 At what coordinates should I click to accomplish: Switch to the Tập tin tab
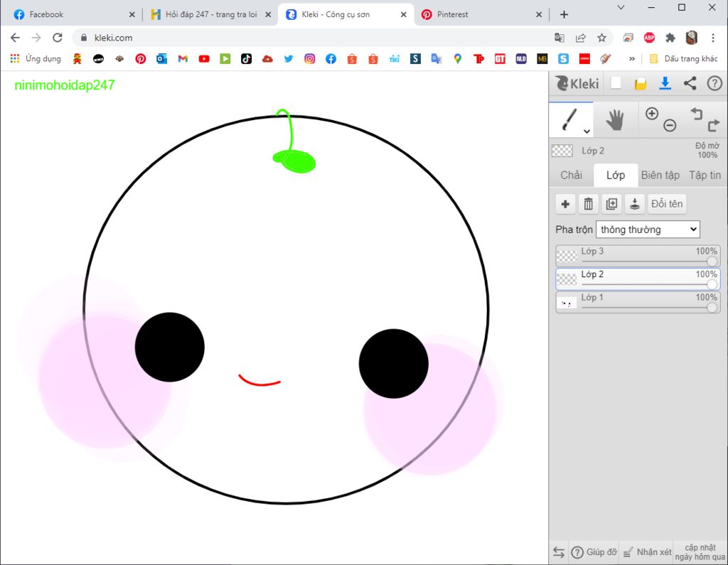tap(705, 175)
